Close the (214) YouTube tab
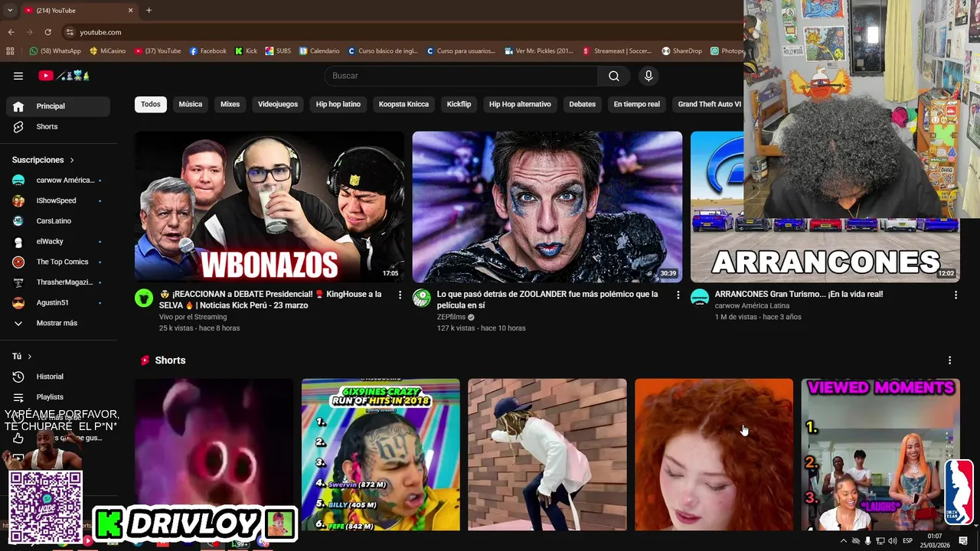This screenshot has height=551, width=980. tap(130, 10)
